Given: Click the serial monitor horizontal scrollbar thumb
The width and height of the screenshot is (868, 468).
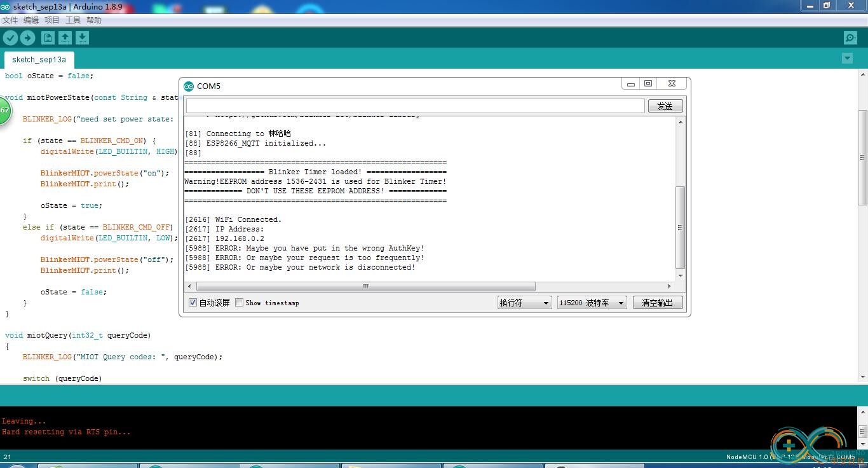Looking at the screenshot, I should tap(365, 286).
